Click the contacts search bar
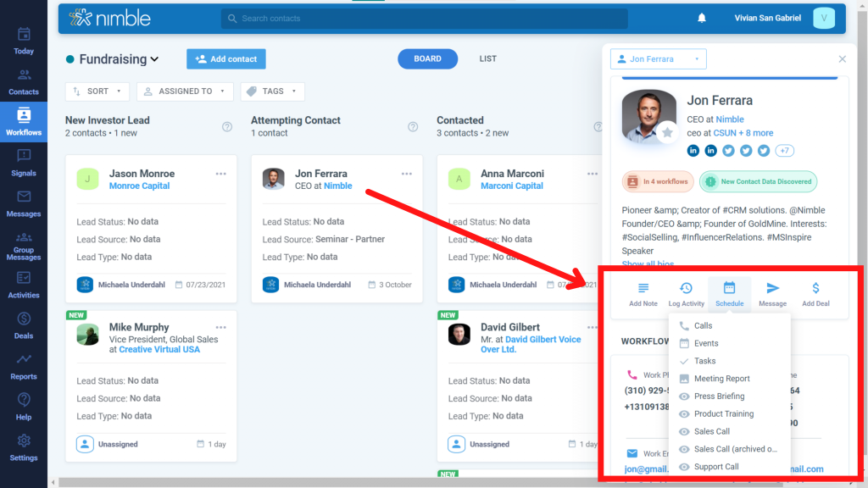Image resolution: width=868 pixels, height=488 pixels. [424, 18]
